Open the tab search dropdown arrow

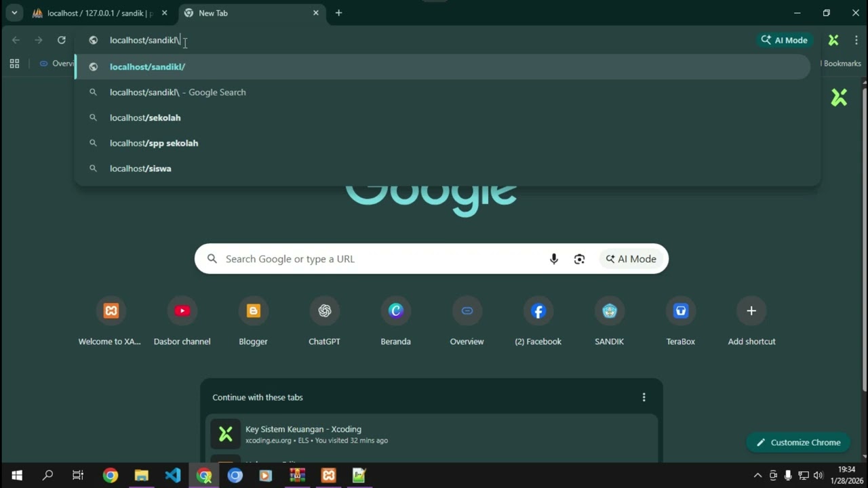[14, 13]
